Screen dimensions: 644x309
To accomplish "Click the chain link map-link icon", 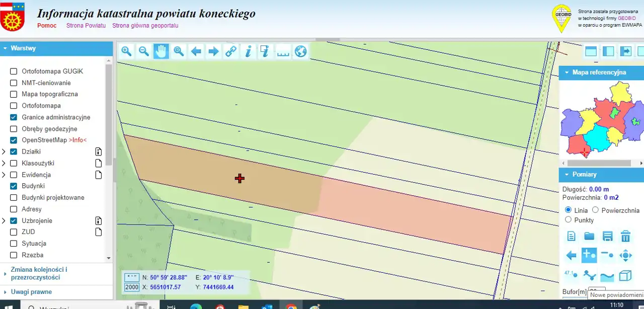I will point(231,51).
